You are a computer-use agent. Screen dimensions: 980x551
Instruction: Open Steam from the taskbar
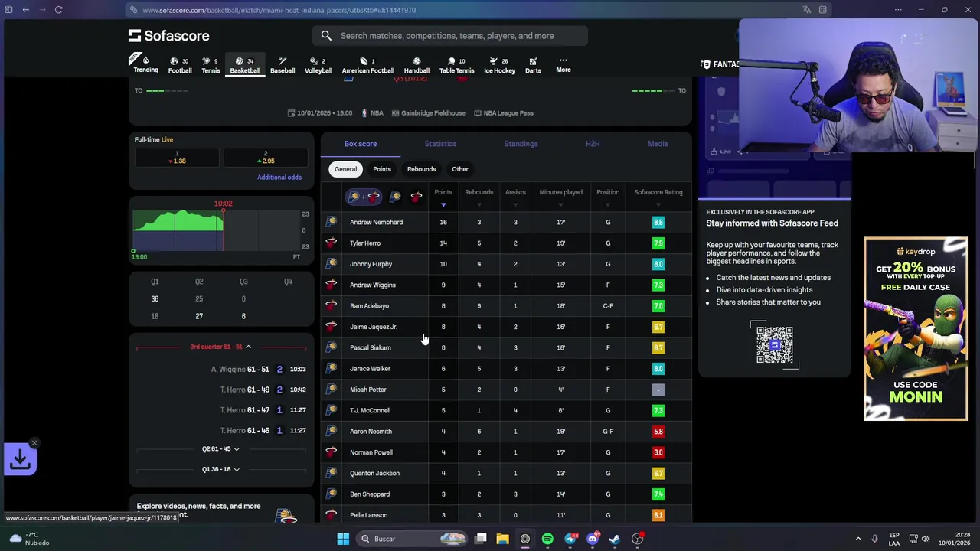tap(615, 539)
